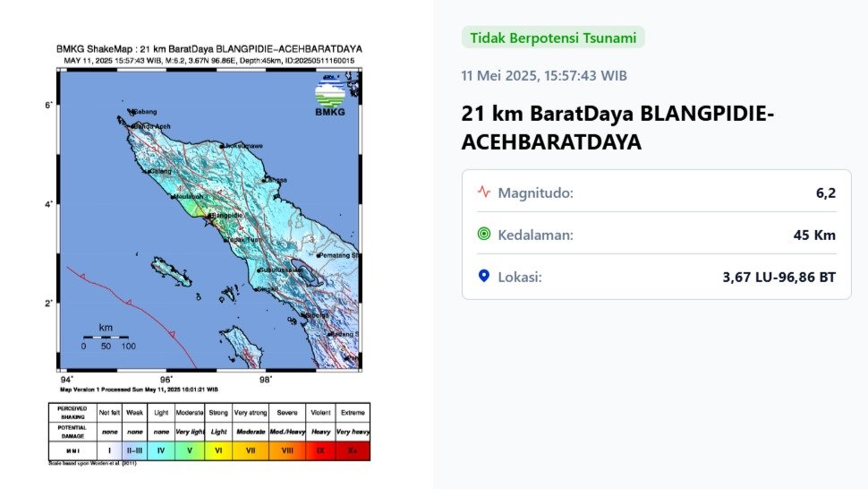This screenshot has width=868, height=489.
Task: Click the Very strong legend cell
Action: tap(251, 413)
